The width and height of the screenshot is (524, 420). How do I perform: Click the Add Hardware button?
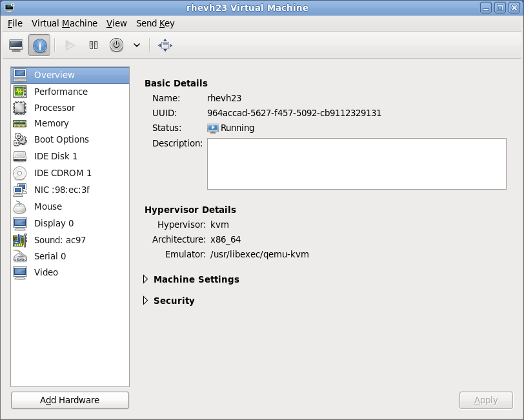tap(69, 400)
